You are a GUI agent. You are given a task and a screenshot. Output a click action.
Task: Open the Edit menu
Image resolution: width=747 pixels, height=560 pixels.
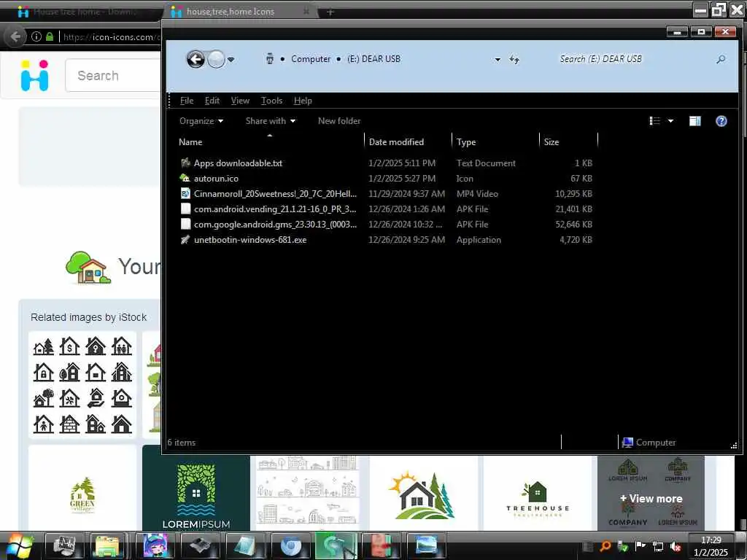(212, 101)
